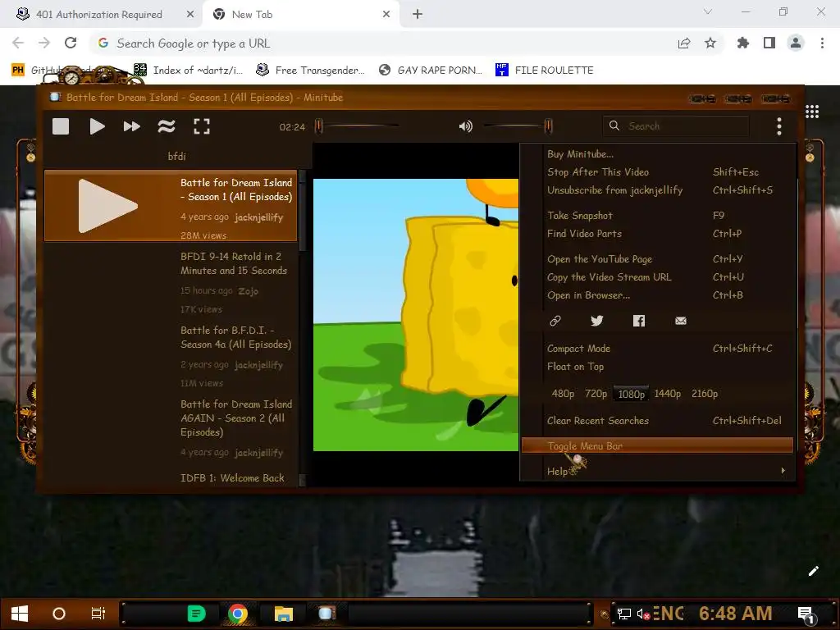Image resolution: width=840 pixels, height=630 pixels.
Task: Mute audio using the speaker icon
Action: pyautogui.click(x=466, y=126)
